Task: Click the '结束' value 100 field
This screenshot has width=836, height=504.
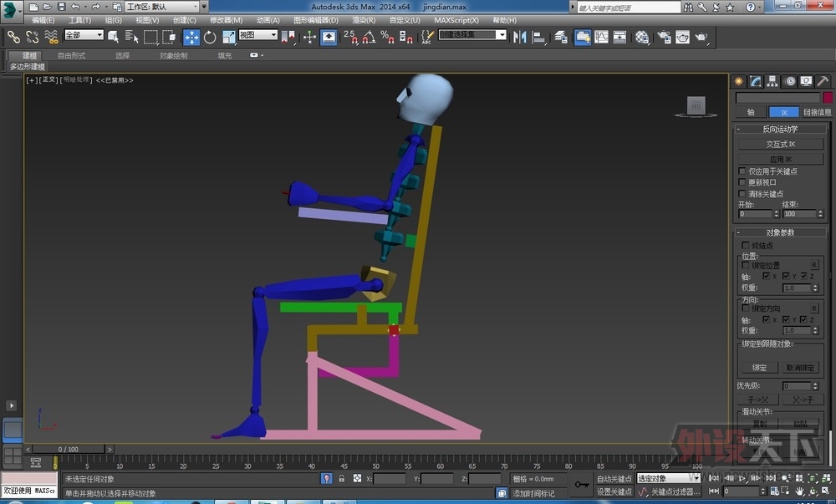Action: coord(798,214)
